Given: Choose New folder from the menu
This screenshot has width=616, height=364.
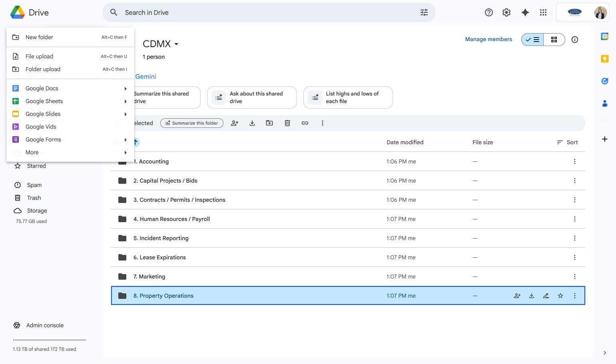Looking at the screenshot, I should (70, 37).
